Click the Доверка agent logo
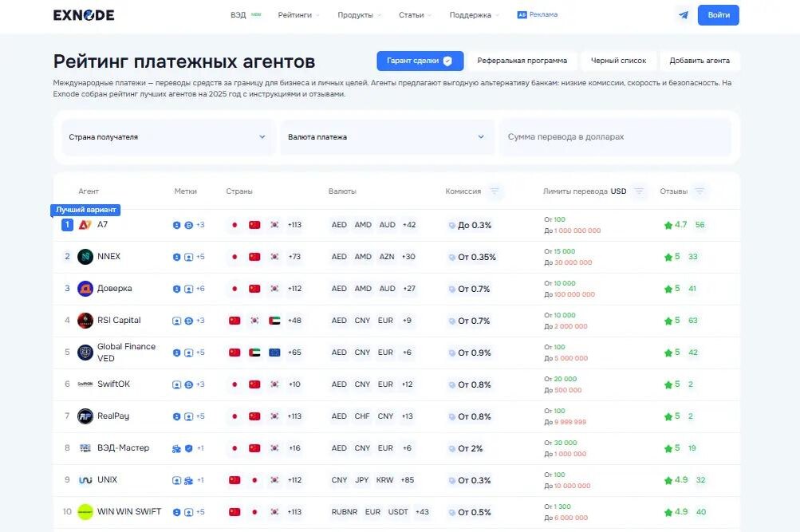 [85, 289]
